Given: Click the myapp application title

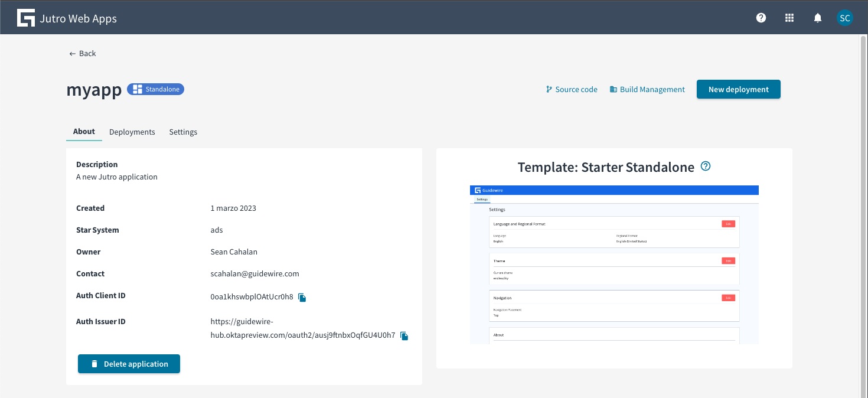Looking at the screenshot, I should (x=94, y=90).
